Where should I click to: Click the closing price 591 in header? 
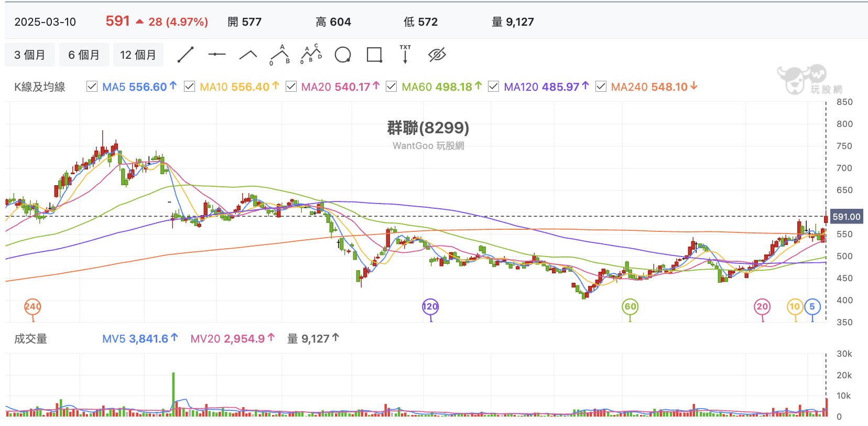[x=117, y=21]
